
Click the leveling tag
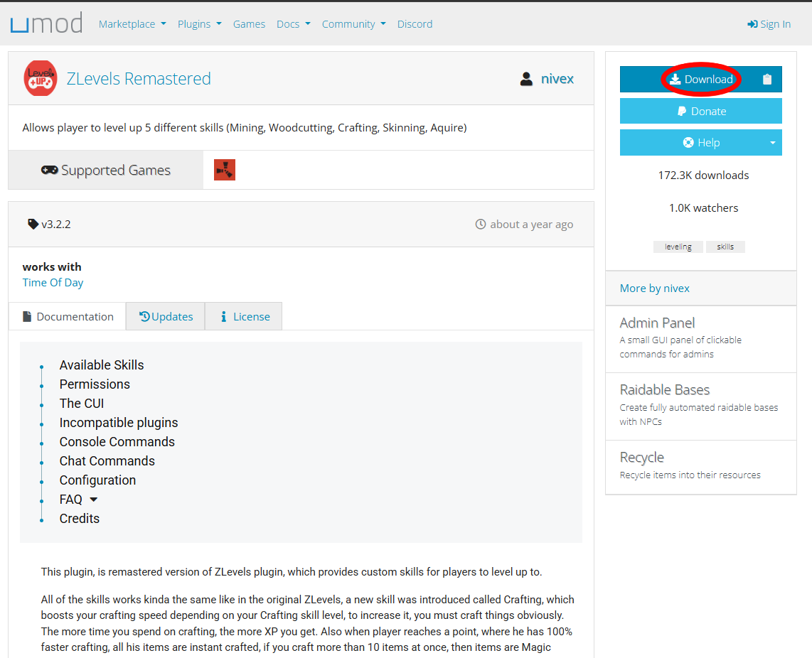[x=678, y=247]
